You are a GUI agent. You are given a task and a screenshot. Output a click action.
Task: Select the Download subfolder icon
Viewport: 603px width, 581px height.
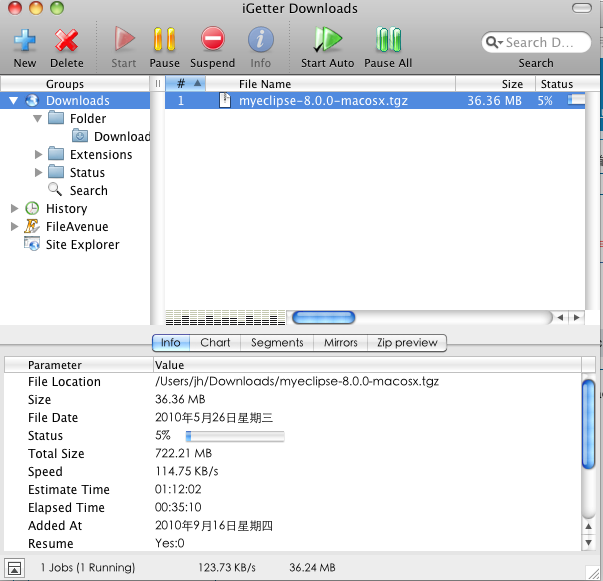tap(80, 136)
